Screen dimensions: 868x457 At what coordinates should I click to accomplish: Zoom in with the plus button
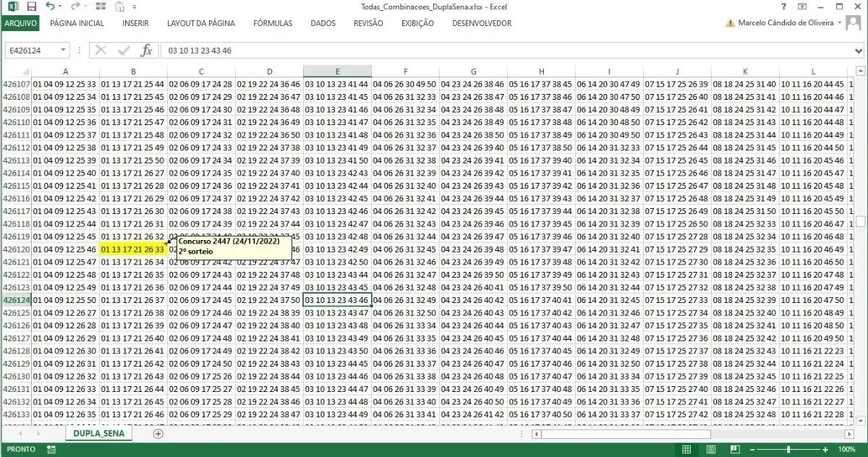tap(825, 449)
